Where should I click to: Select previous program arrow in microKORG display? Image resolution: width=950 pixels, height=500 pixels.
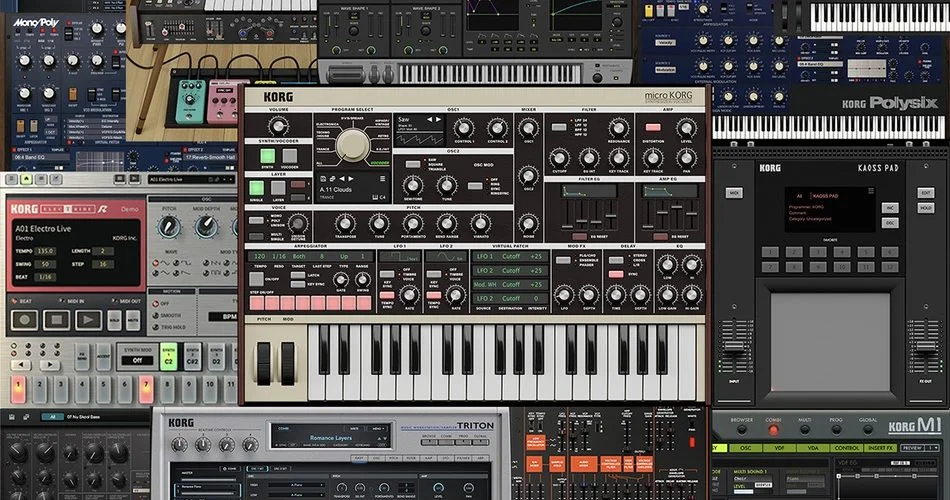[342, 179]
